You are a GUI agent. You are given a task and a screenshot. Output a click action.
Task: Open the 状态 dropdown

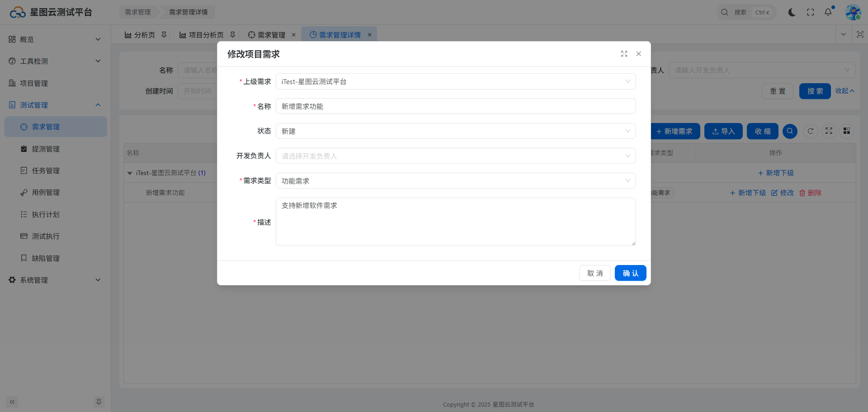(455, 131)
